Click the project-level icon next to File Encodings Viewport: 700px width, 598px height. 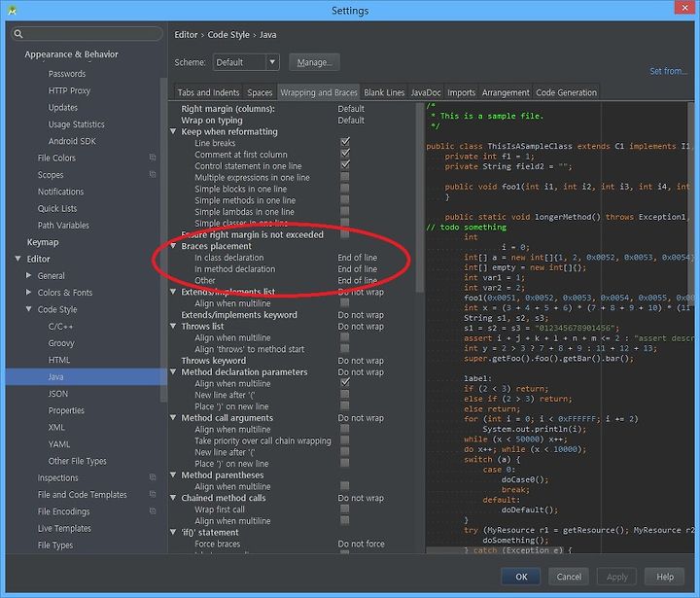[x=153, y=510]
